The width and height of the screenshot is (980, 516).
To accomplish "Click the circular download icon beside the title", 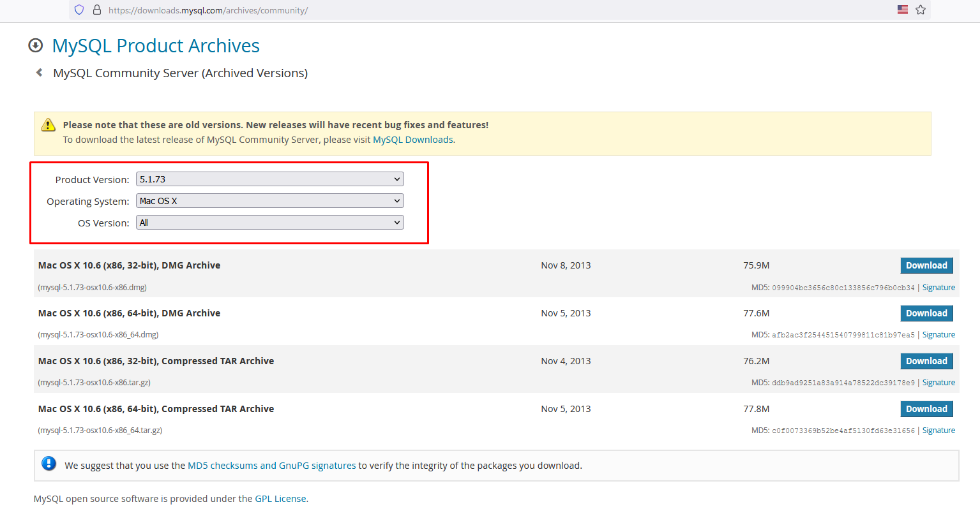I will tap(36, 45).
